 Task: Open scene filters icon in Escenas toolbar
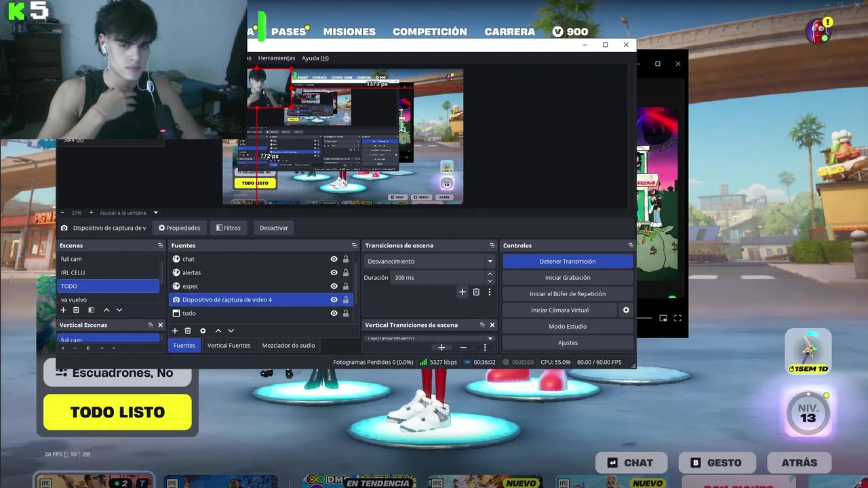(x=91, y=310)
